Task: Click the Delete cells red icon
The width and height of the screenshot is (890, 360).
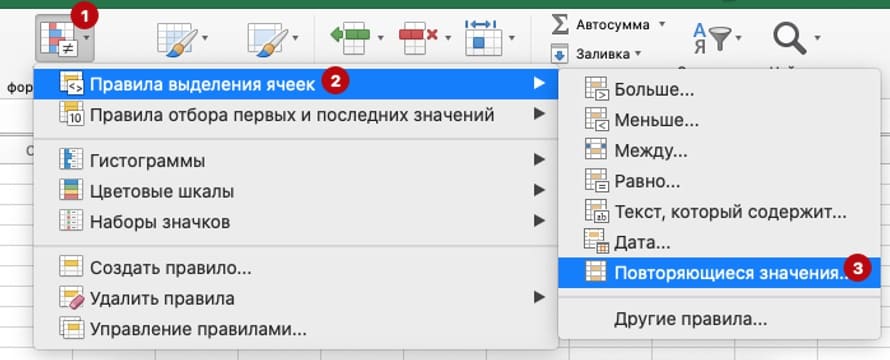Action: pos(418,39)
